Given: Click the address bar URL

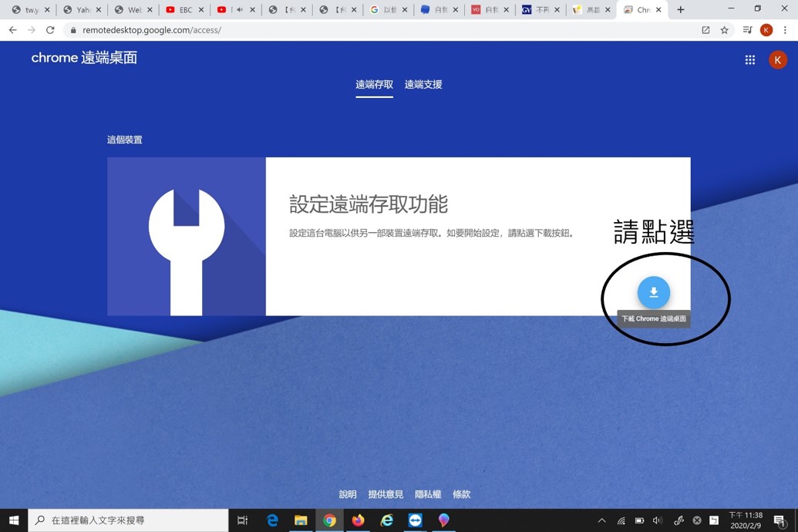Looking at the screenshot, I should pyautogui.click(x=152, y=30).
